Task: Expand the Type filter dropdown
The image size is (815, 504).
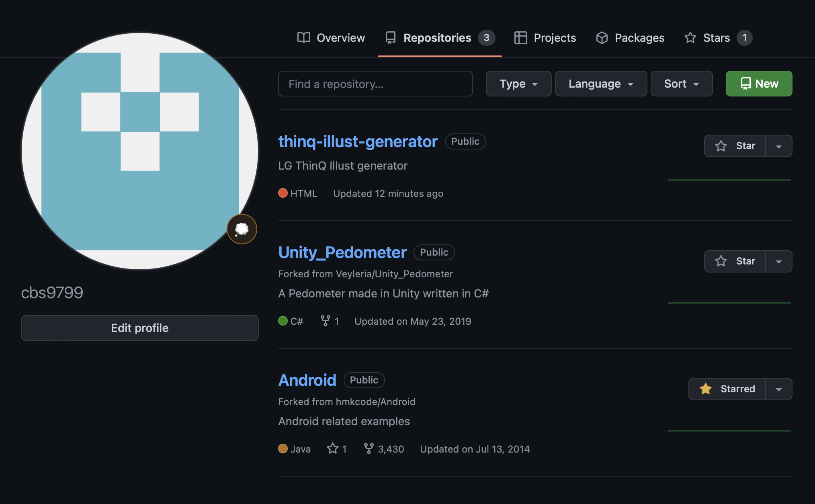Action: point(518,84)
